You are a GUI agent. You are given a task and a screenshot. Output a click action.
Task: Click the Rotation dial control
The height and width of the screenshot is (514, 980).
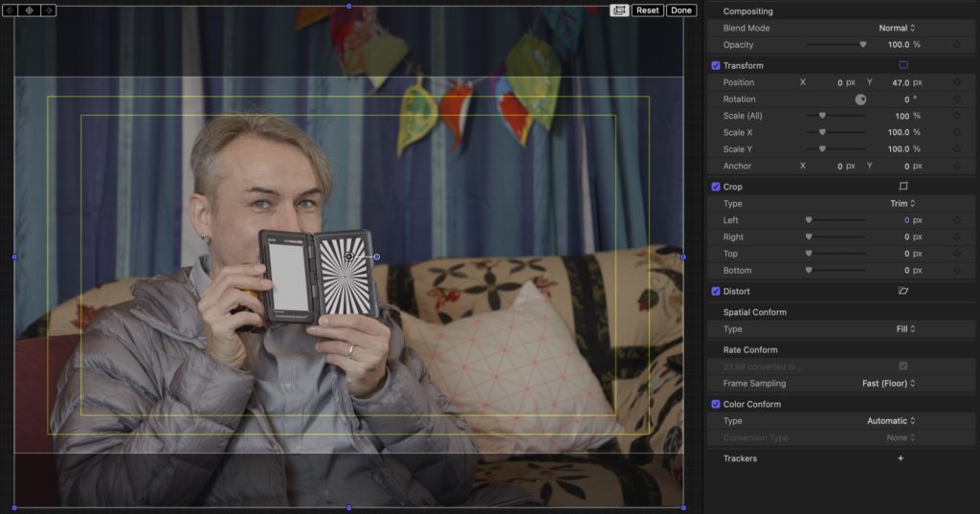pyautogui.click(x=860, y=100)
